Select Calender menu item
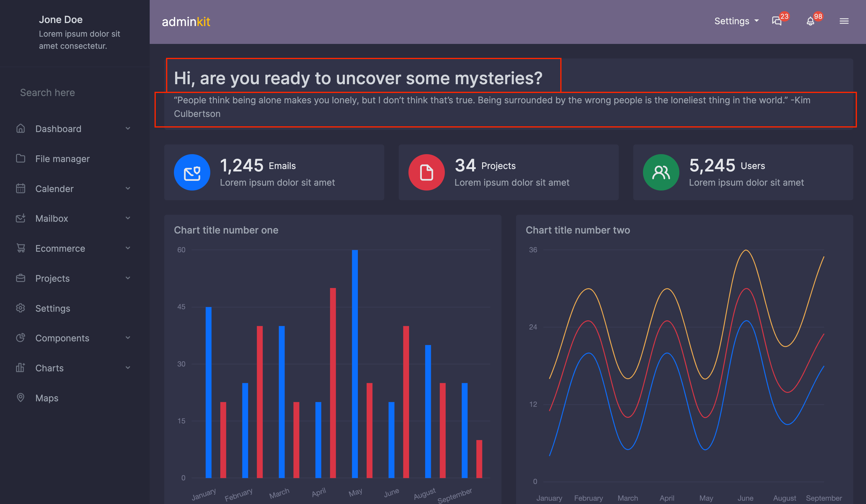This screenshot has height=504, width=866. 54,188
